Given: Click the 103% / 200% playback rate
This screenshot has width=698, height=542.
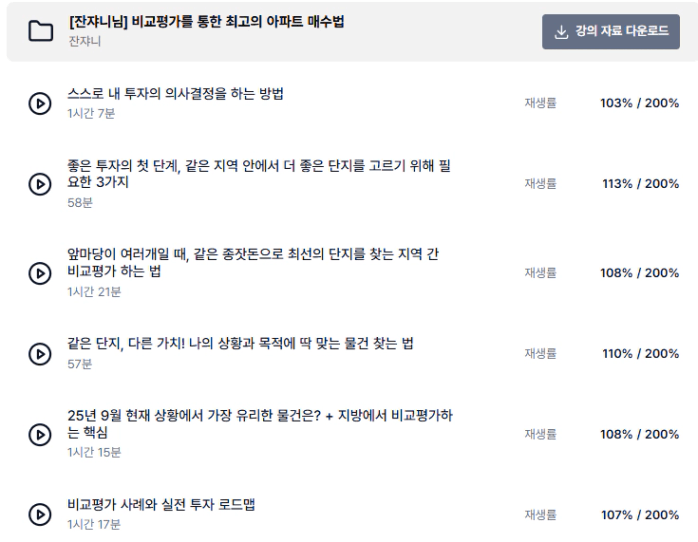Looking at the screenshot, I should coord(639,103).
